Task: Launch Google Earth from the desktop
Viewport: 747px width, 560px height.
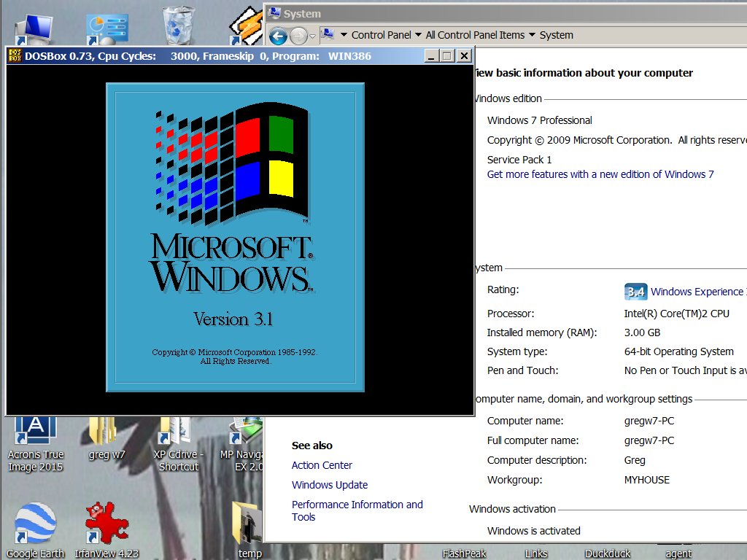Action: click(34, 523)
